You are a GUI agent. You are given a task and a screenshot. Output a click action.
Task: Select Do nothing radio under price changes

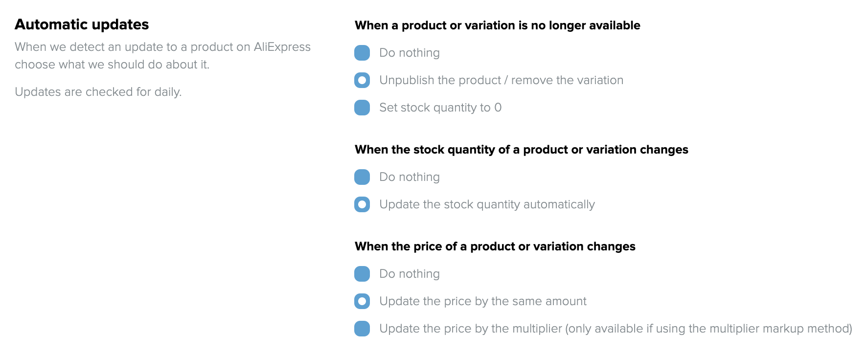[x=362, y=274]
